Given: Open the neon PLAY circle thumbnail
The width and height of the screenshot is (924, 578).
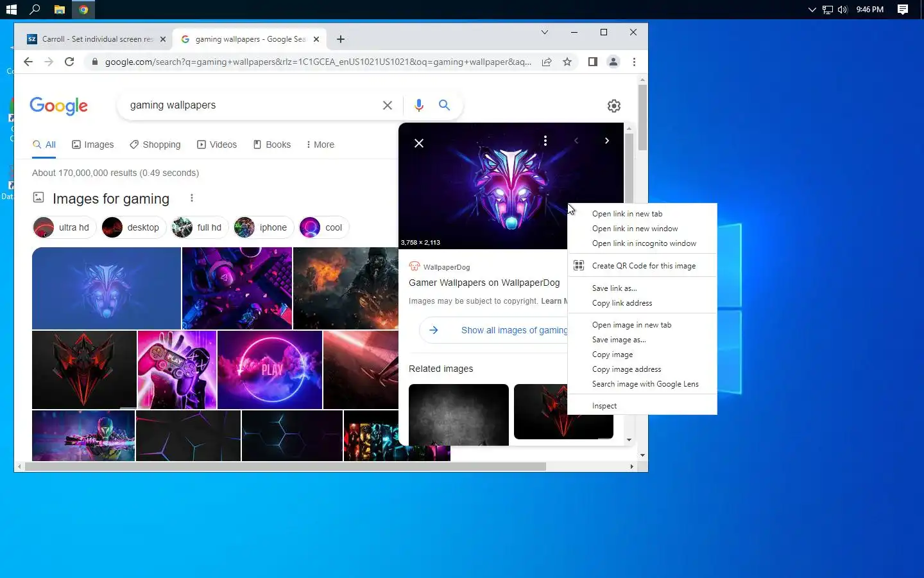Looking at the screenshot, I should 269,370.
